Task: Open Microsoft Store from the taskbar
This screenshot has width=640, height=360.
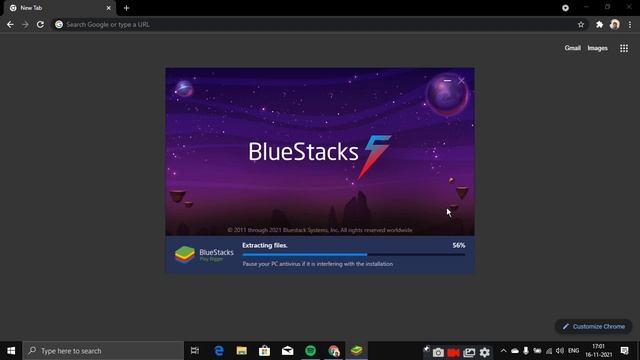Action: (264, 351)
